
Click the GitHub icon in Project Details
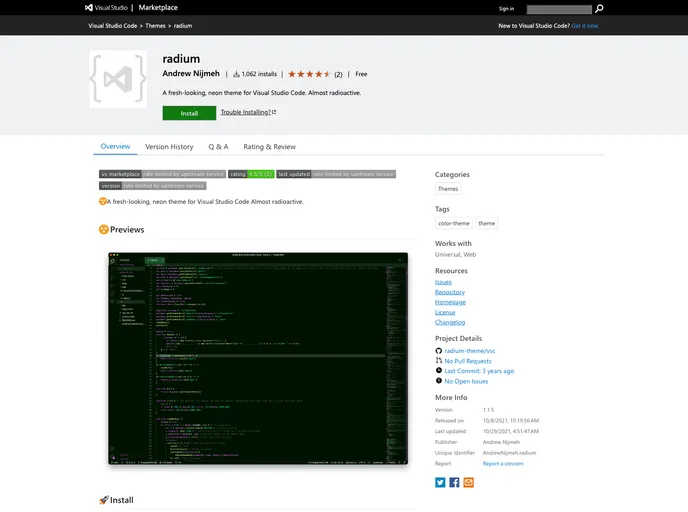click(438, 351)
